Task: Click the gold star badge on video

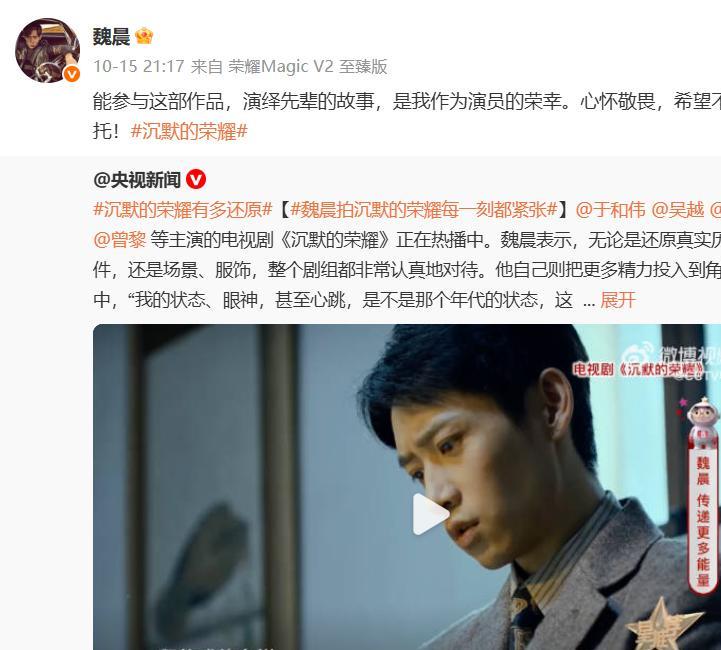Action: click(x=664, y=625)
